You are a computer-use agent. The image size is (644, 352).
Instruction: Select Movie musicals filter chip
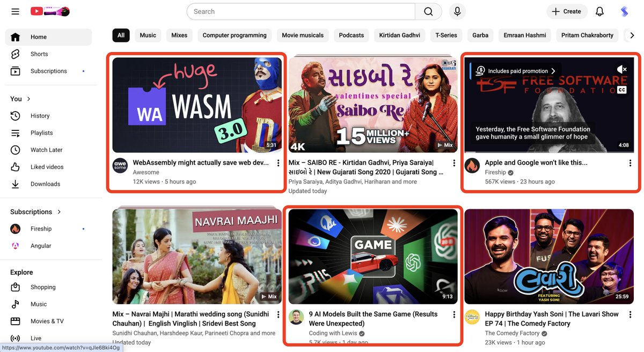(x=303, y=35)
